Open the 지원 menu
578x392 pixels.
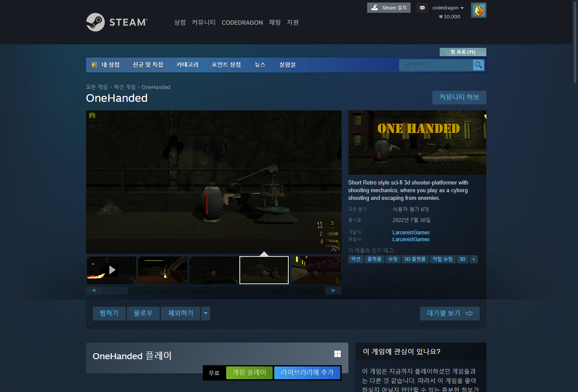[293, 23]
